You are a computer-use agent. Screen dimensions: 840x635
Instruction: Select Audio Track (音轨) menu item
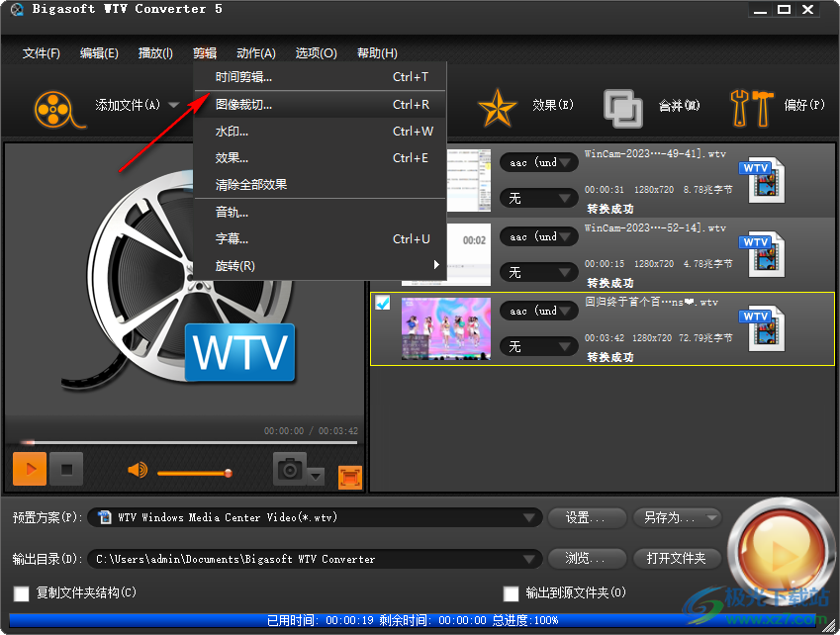click(x=320, y=213)
